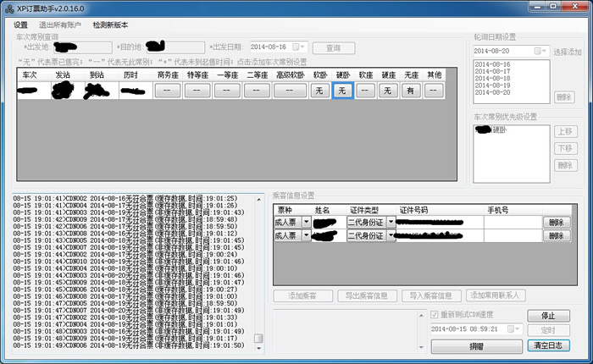
Task: Open the 设置 menu
Action: (20, 25)
